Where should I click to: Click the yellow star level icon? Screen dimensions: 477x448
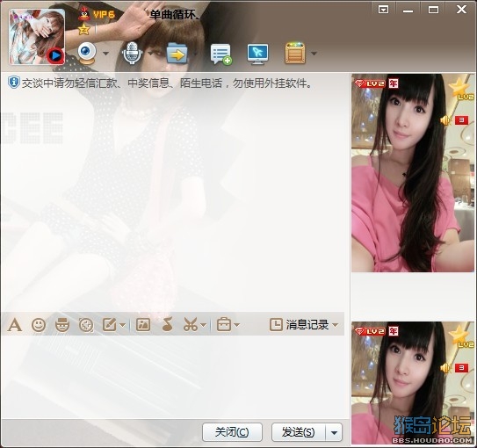pos(83,29)
